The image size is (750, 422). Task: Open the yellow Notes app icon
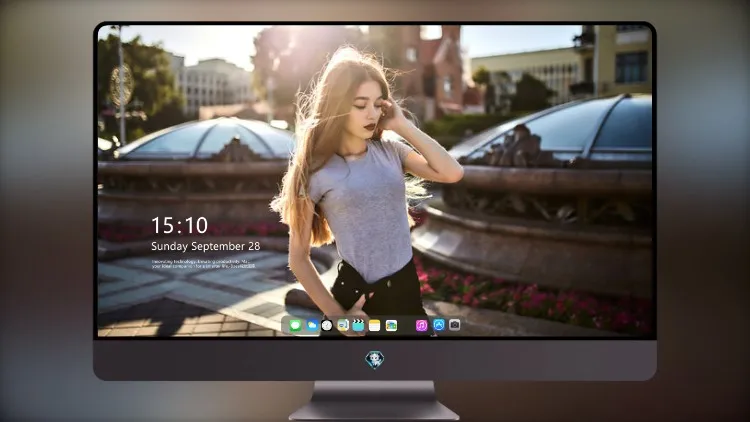point(375,325)
